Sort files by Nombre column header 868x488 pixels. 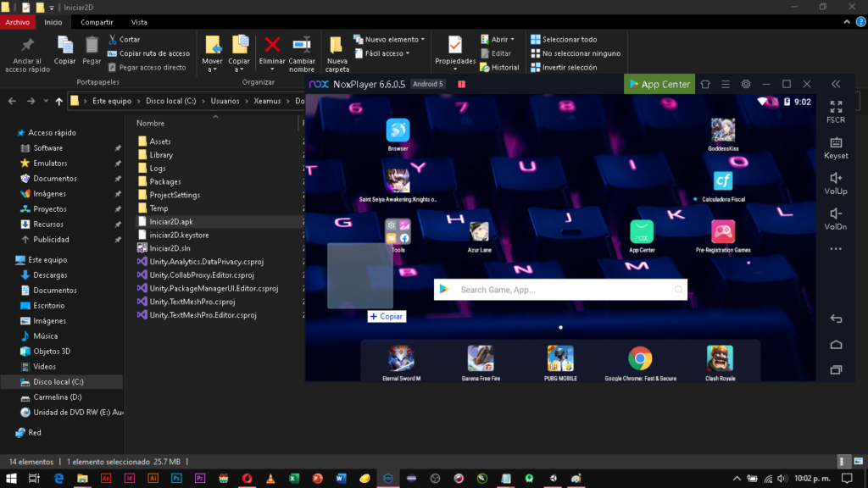(x=151, y=123)
